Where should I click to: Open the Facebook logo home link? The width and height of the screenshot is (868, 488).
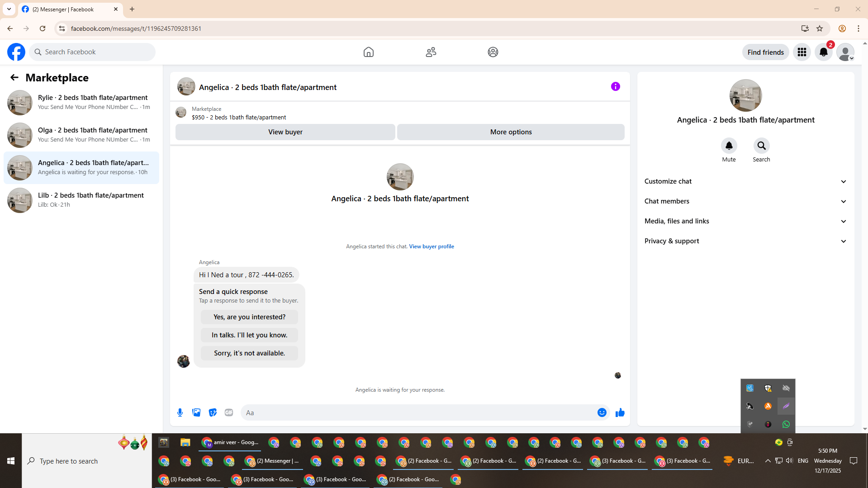pyautogui.click(x=16, y=52)
